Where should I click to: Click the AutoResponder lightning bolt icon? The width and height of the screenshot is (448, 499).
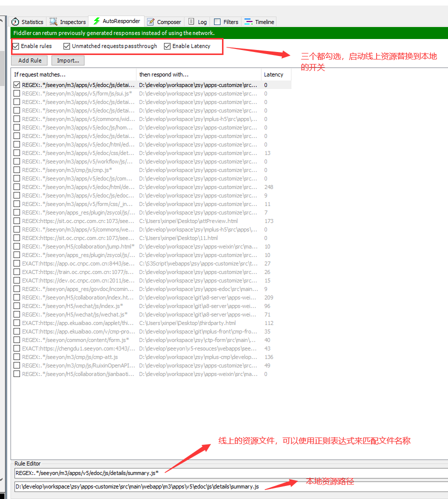(x=96, y=21)
